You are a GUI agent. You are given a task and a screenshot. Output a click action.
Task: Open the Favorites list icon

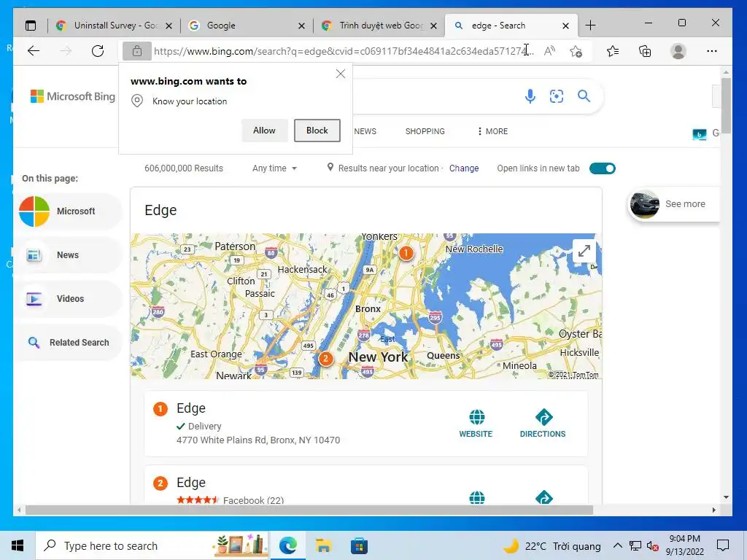point(613,51)
